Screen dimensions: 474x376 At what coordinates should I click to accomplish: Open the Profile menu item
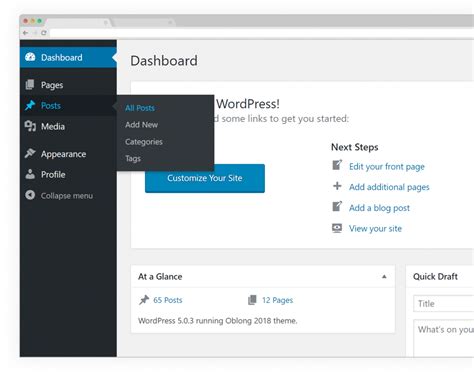point(68,174)
